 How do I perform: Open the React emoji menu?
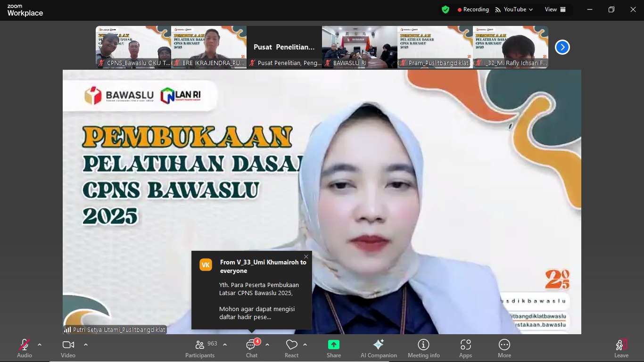coord(291,348)
